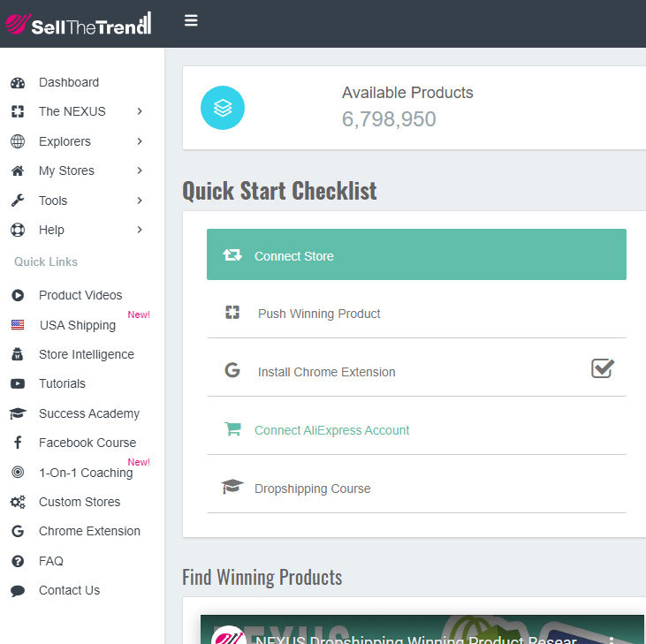Click the SellTheTrend logo
The width and height of the screenshot is (646, 644).
point(78,24)
